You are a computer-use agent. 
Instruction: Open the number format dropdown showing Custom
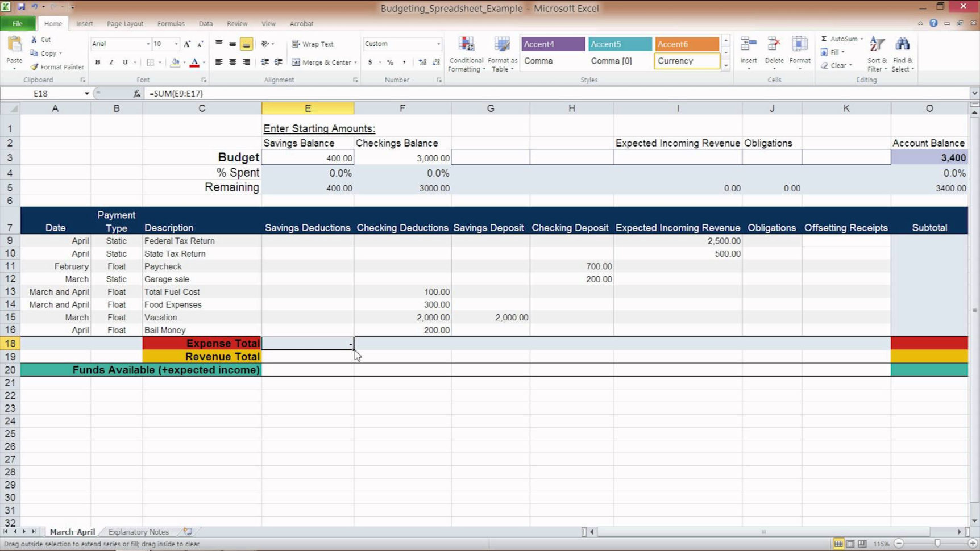click(x=438, y=44)
